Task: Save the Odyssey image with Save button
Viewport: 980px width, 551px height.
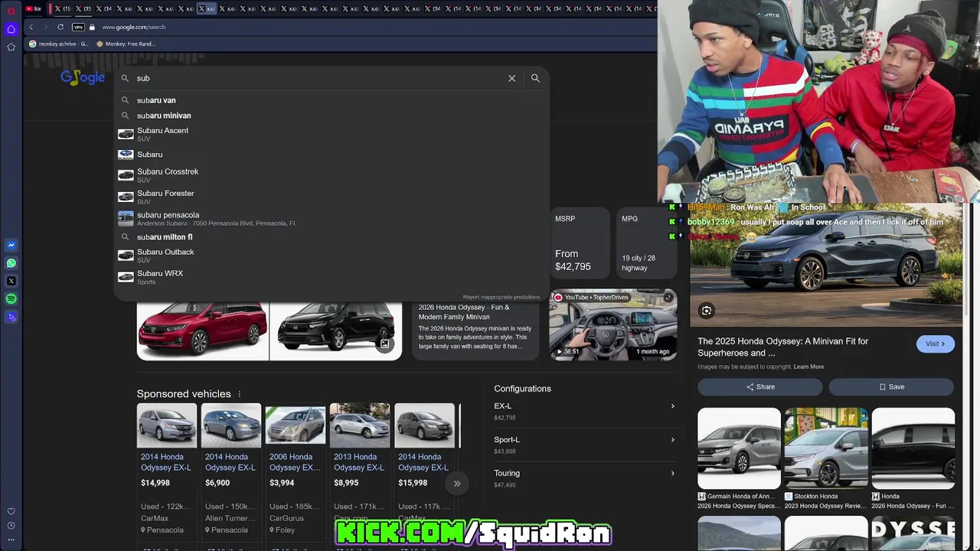Action: (892, 386)
